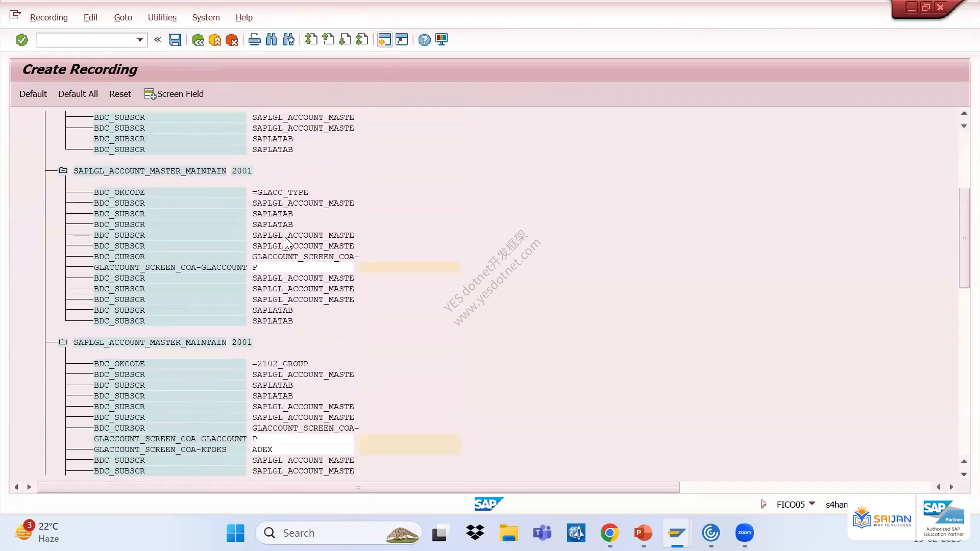Click the Print icon in the toolbar
This screenshot has width=980, height=551.
point(254,40)
